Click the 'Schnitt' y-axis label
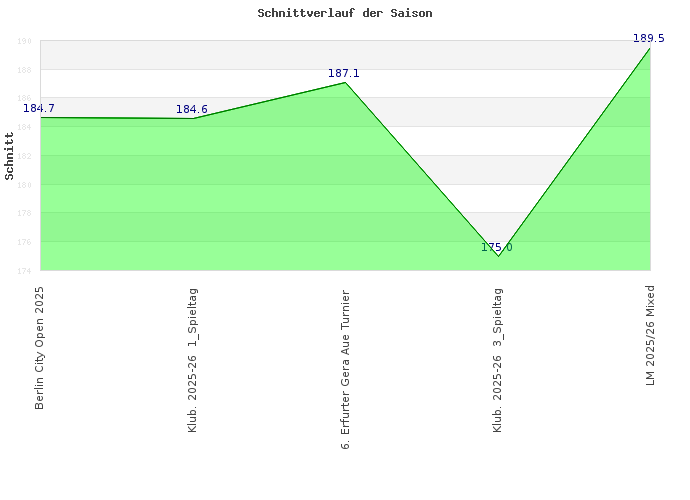The height and width of the screenshot is (500, 690). click(10, 155)
